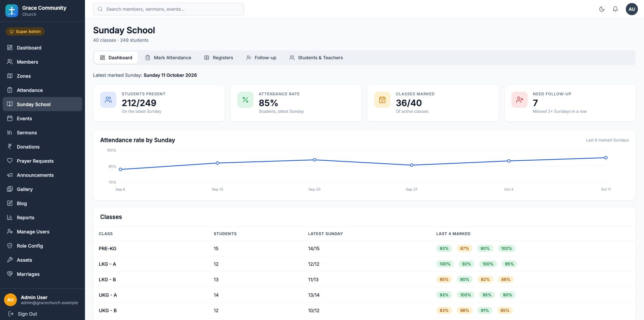Viewport: 644px width, 320px height.
Task: Open Blog in the sidebar
Action: (x=42, y=203)
